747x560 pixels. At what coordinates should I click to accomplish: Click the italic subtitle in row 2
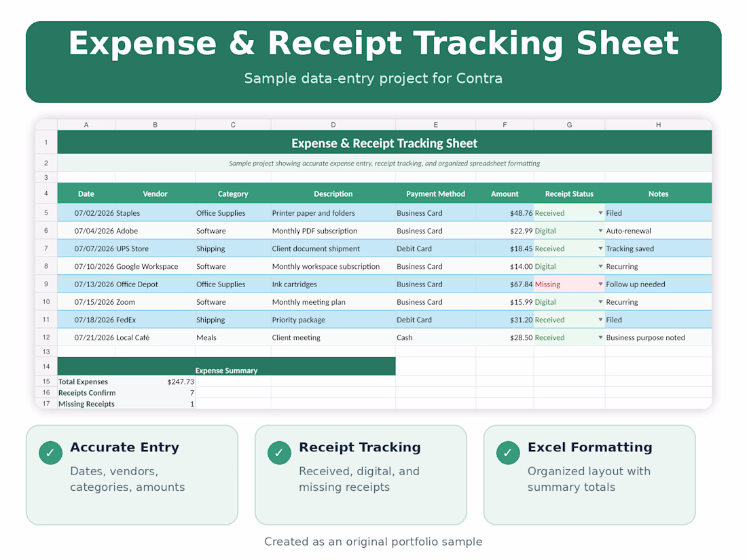pyautogui.click(x=384, y=163)
